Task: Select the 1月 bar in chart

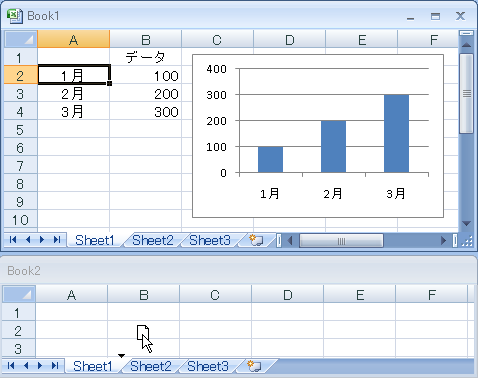Action: pyautogui.click(x=270, y=159)
